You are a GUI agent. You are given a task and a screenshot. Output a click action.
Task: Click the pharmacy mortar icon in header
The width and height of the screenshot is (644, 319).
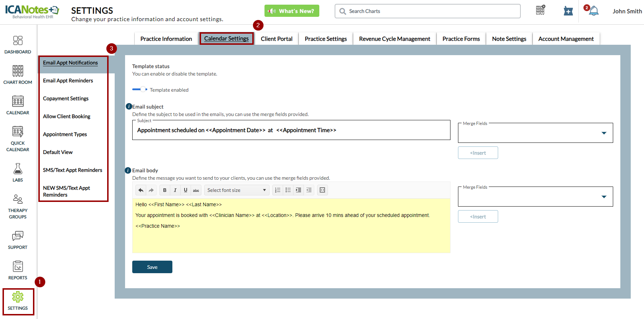coord(568,11)
